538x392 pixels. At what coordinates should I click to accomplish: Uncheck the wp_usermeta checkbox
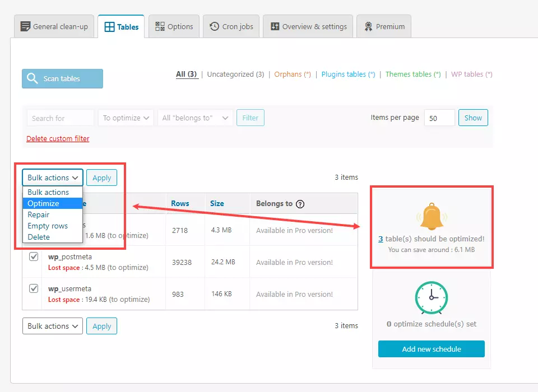(x=34, y=288)
